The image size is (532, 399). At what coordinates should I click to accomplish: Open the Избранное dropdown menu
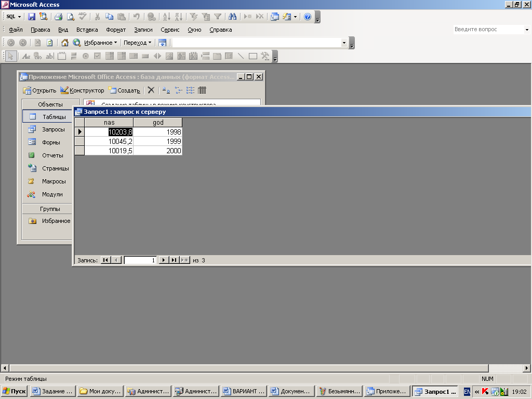[100, 43]
